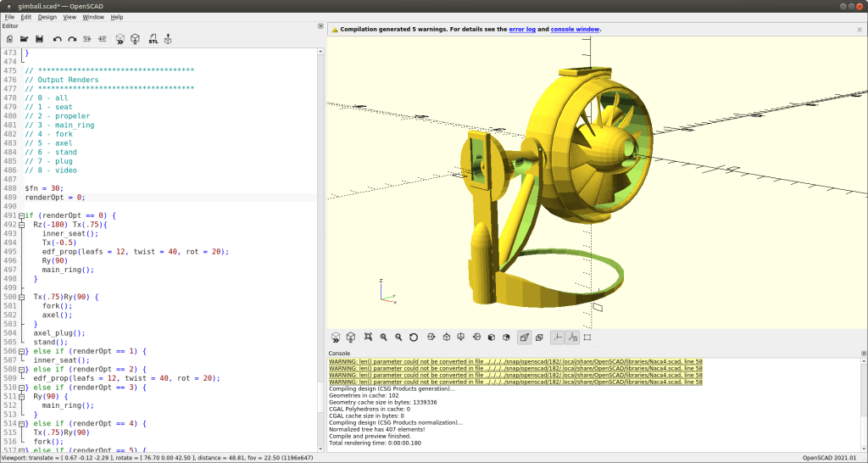Open the error log link
This screenshot has height=463, width=868.
(x=521, y=30)
